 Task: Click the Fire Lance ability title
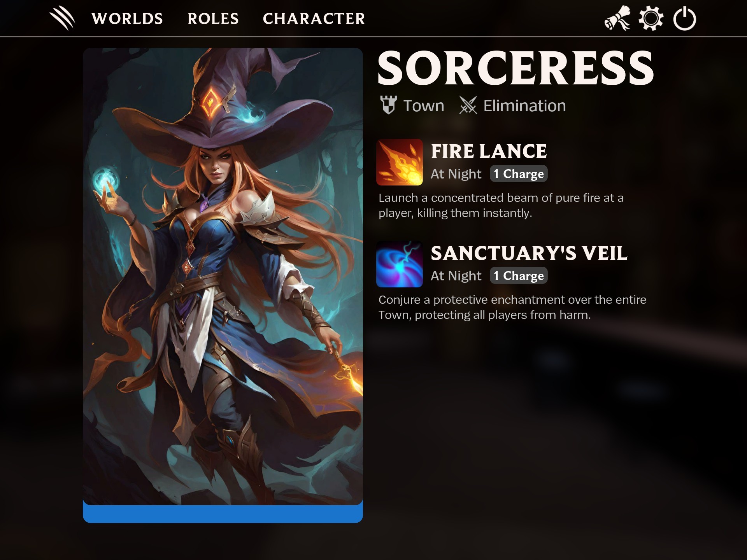[x=489, y=151]
